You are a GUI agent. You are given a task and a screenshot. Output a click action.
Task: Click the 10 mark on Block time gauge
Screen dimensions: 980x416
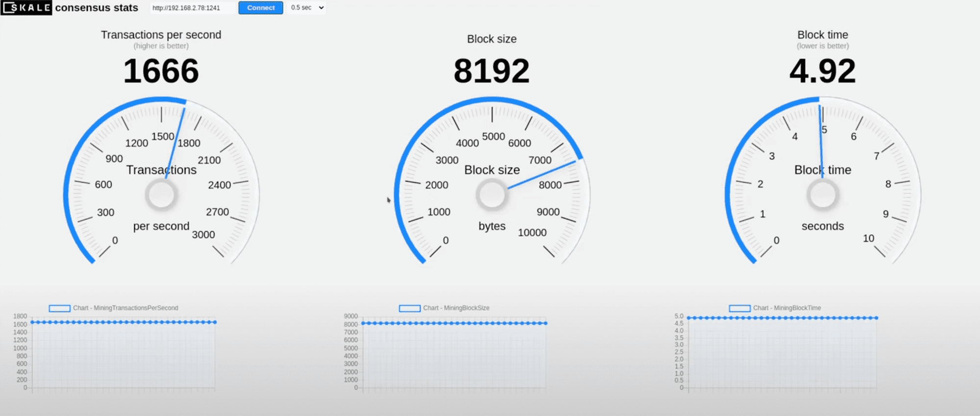pos(868,239)
